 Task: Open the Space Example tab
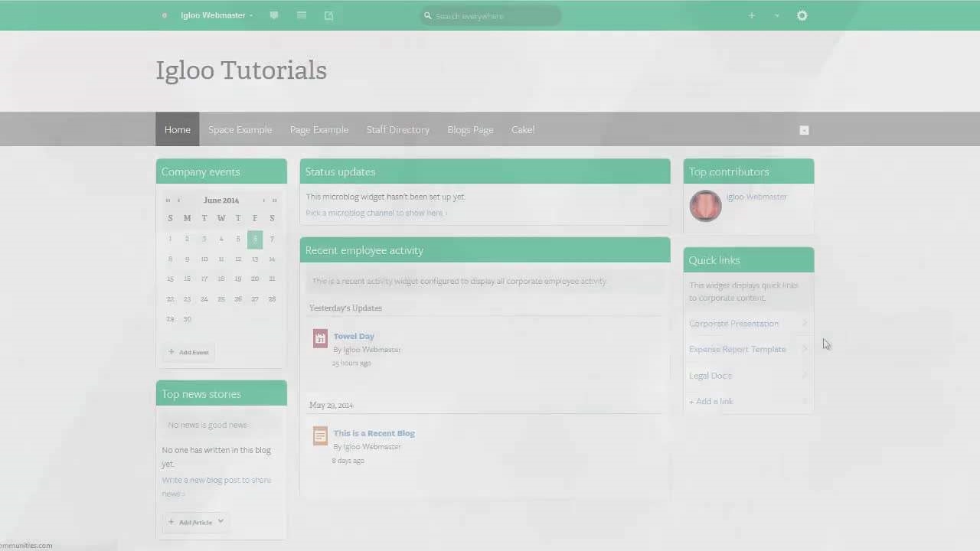tap(240, 129)
